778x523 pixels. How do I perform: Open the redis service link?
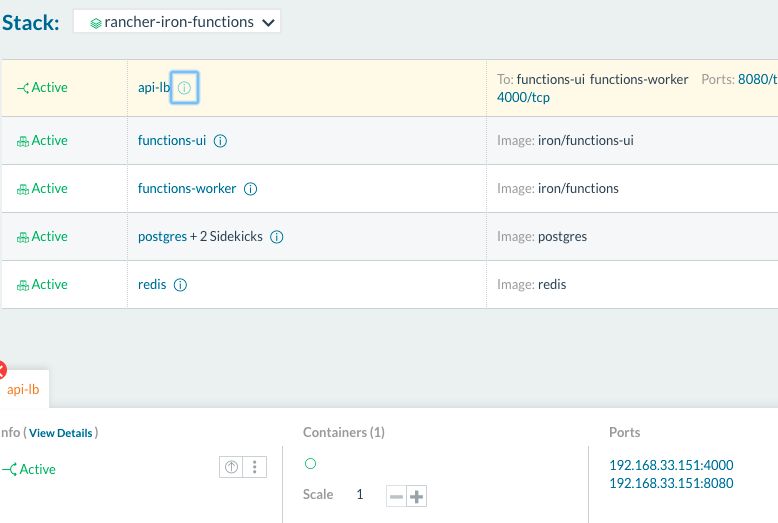152,285
